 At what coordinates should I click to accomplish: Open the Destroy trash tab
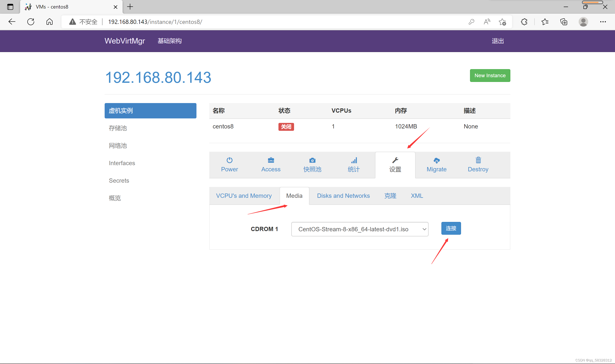pos(478,165)
